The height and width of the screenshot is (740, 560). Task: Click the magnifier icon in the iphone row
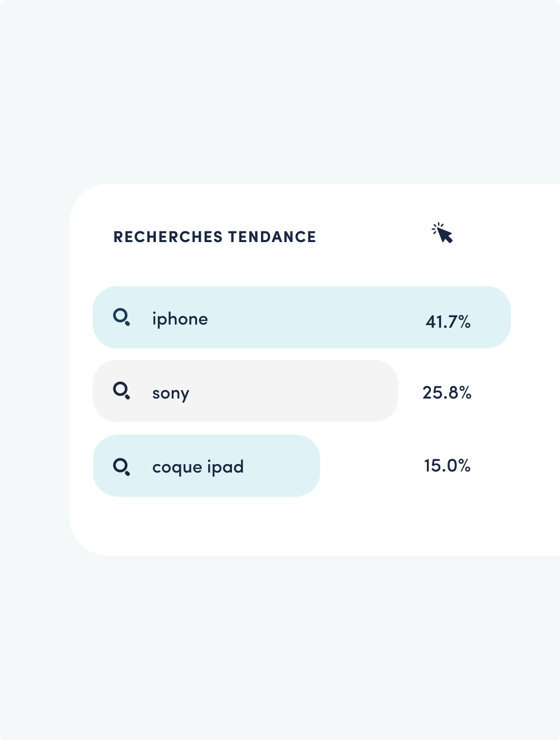point(122,317)
